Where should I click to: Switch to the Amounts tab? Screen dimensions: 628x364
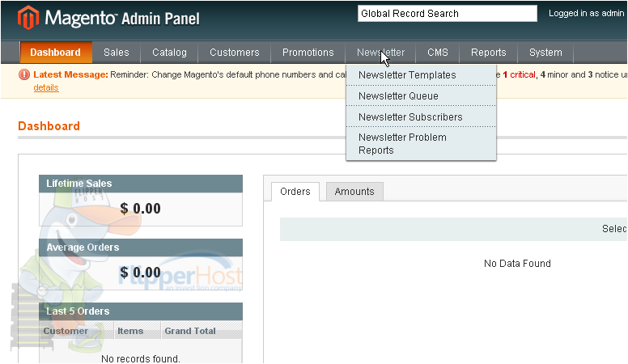pos(354,192)
